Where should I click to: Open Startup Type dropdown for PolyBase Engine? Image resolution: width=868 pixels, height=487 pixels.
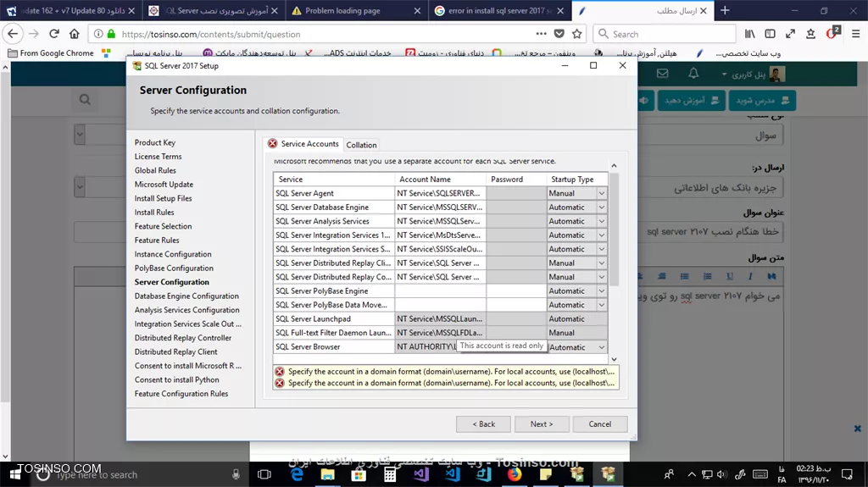601,291
